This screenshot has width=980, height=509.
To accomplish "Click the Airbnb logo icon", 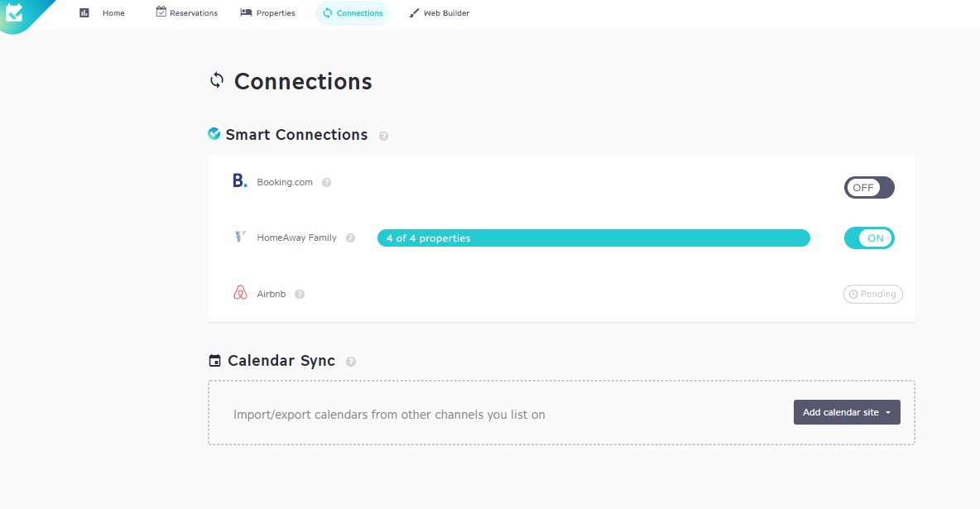I will point(240,292).
